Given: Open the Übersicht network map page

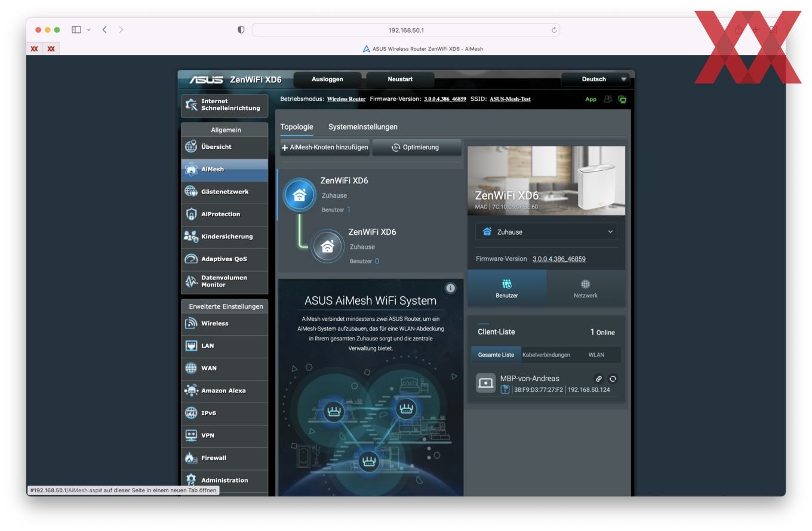Looking at the screenshot, I should coord(224,147).
